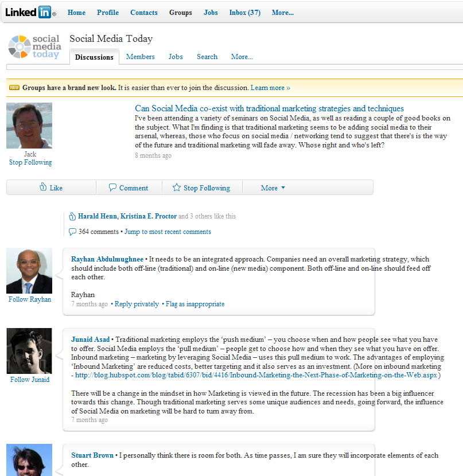Select the Discussions tab
This screenshot has height=476, width=463.
coord(94,57)
